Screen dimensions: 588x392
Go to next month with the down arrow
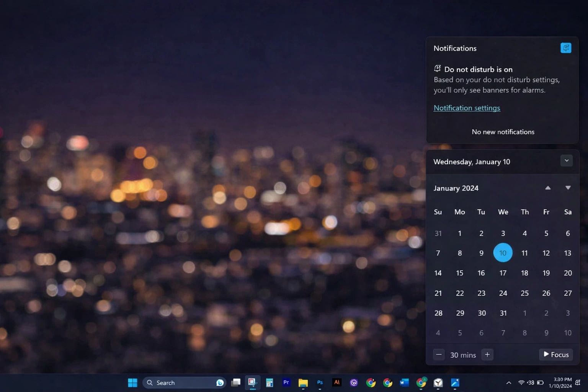(568, 188)
